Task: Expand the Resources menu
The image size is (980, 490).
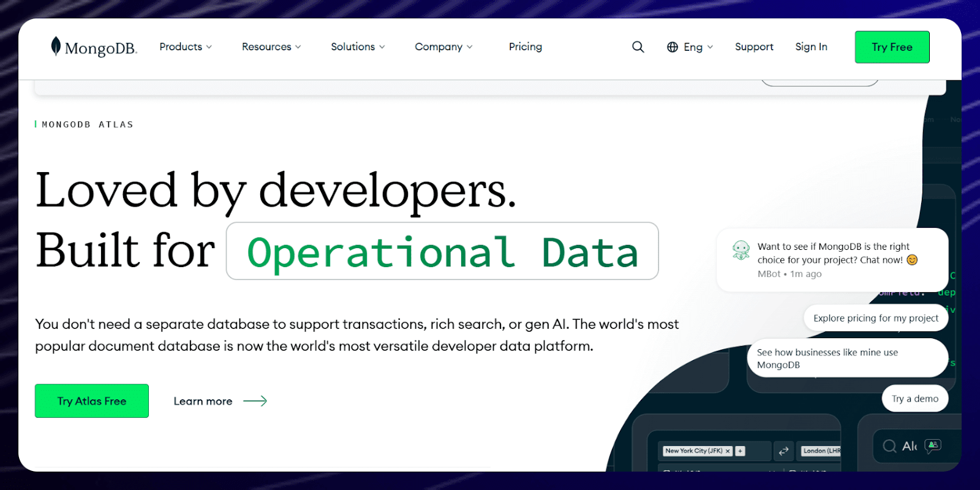Action: 271,47
